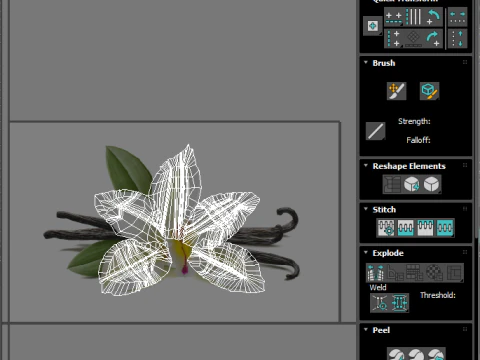
Task: Grab the Reshape Elements rollout drag handle
Action: (465, 165)
